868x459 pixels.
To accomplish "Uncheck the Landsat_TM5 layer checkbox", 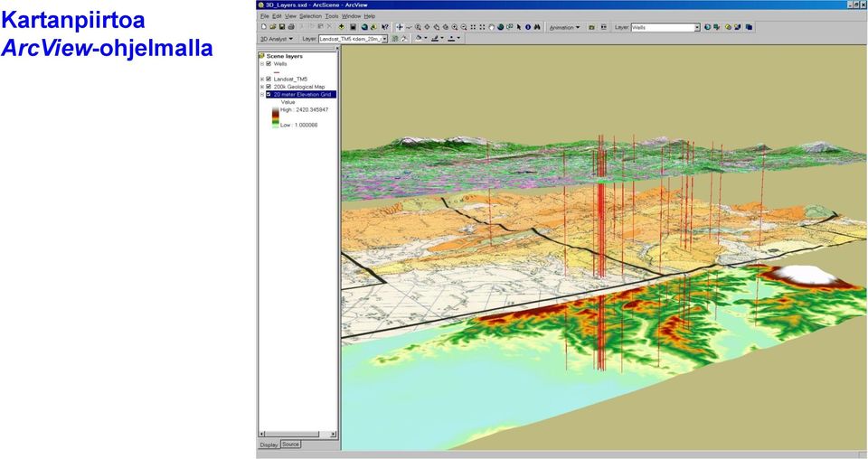I will [x=269, y=80].
